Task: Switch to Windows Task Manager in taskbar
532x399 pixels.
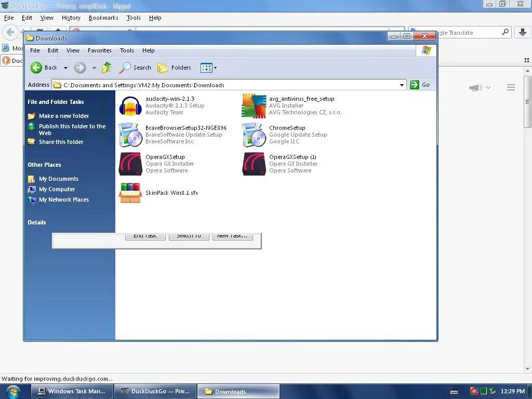Action: (72, 391)
